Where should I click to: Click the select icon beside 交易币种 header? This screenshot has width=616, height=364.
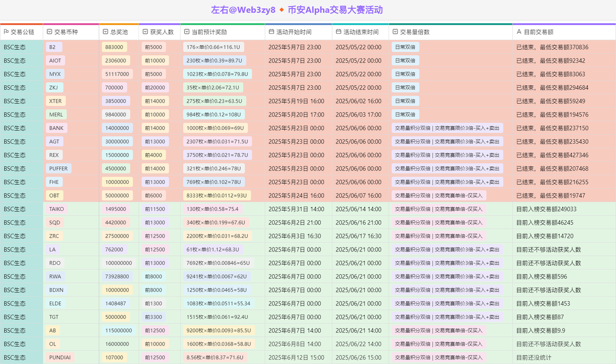pyautogui.click(x=49, y=32)
